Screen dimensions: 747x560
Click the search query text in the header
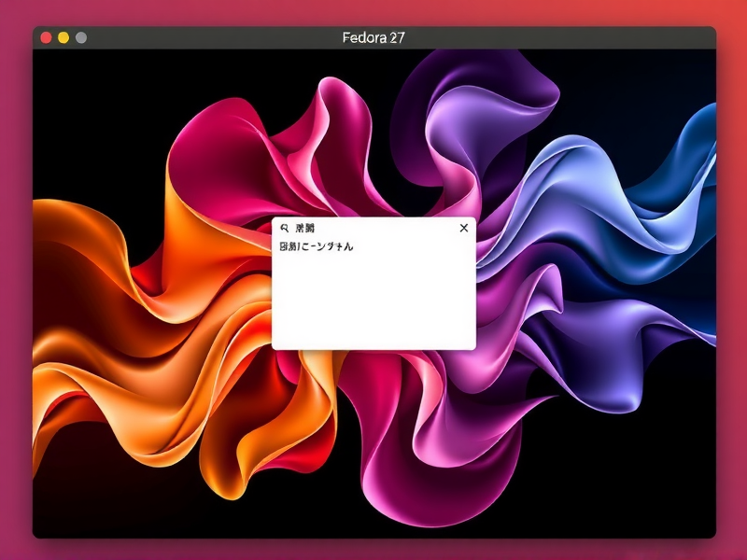pos(306,228)
